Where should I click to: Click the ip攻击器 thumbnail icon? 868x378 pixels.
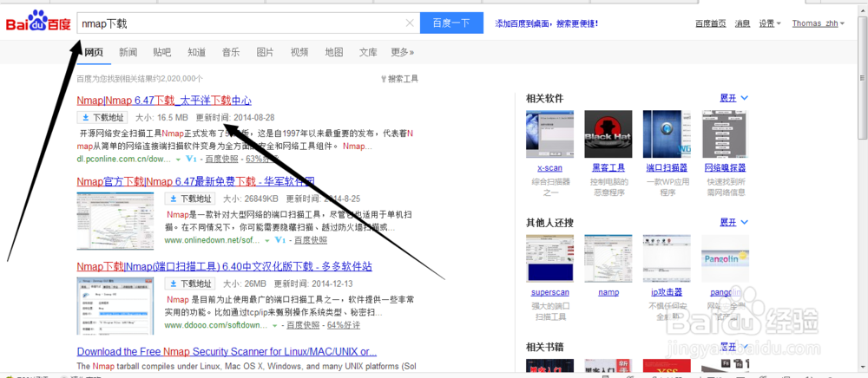point(667,258)
